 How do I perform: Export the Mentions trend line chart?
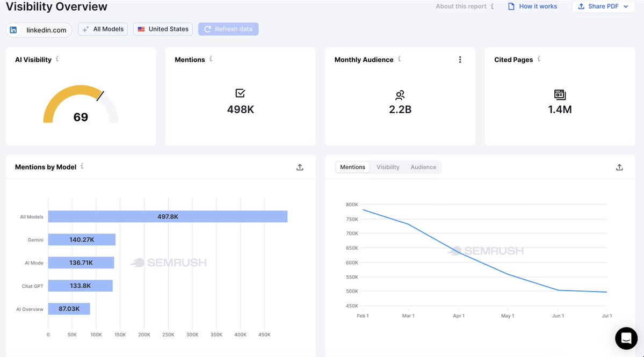click(x=619, y=167)
